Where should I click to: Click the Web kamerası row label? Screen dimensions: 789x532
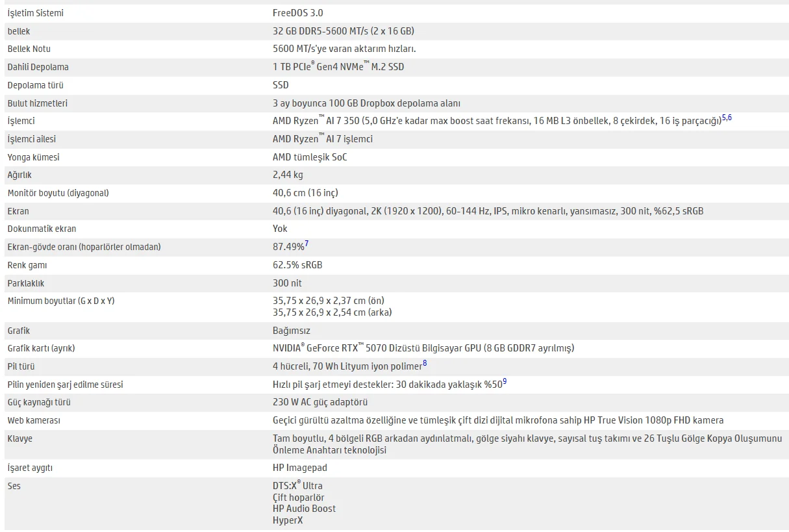pyautogui.click(x=34, y=420)
